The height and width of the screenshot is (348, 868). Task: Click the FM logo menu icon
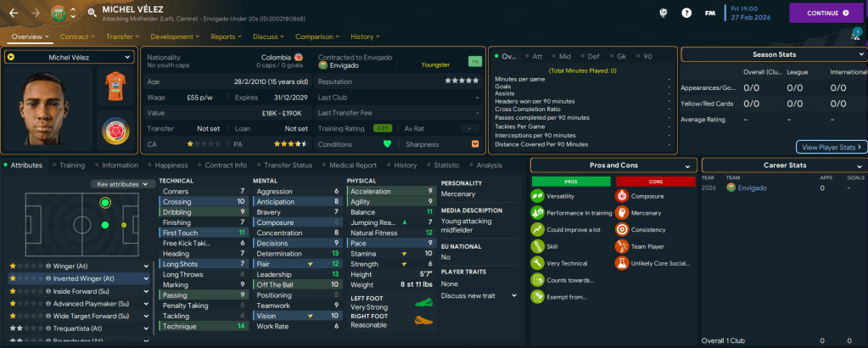[x=711, y=13]
